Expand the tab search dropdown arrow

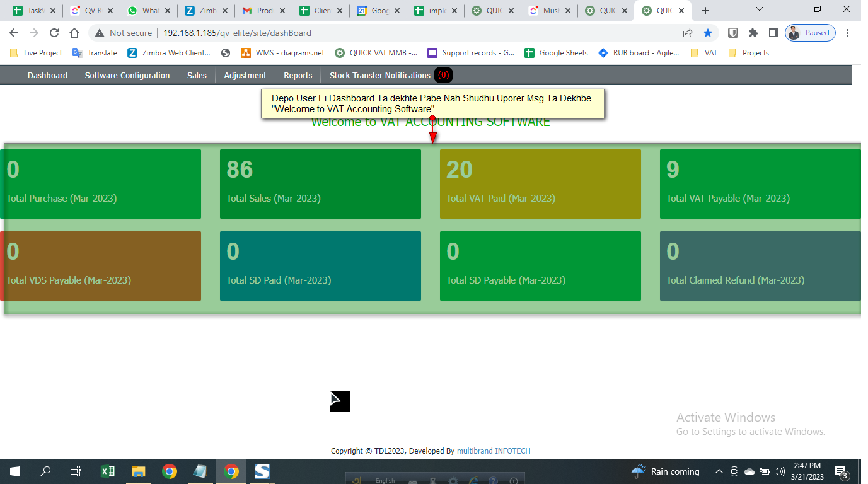click(760, 9)
